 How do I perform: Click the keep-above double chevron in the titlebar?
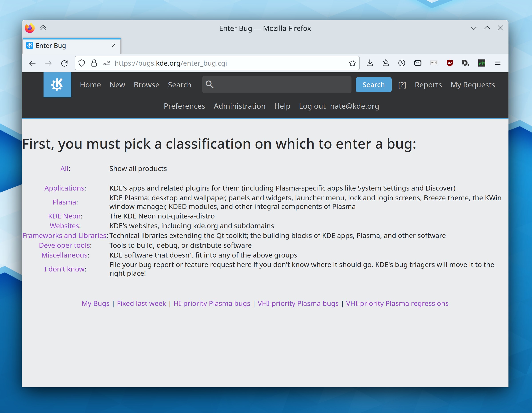coord(43,28)
